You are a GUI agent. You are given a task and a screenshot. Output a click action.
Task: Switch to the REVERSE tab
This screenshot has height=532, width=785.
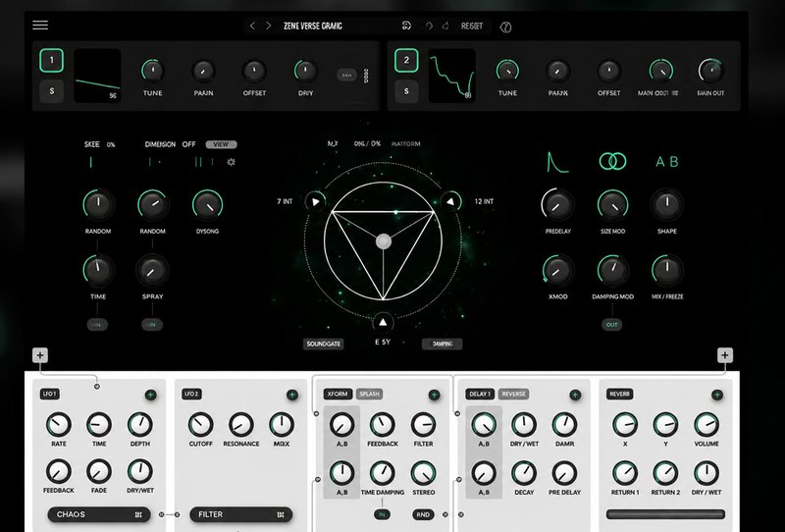pyautogui.click(x=513, y=394)
